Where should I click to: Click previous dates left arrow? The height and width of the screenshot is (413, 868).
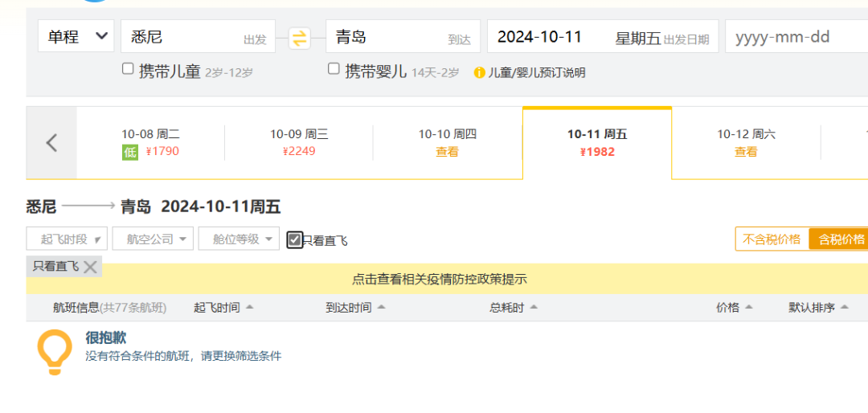[51, 143]
